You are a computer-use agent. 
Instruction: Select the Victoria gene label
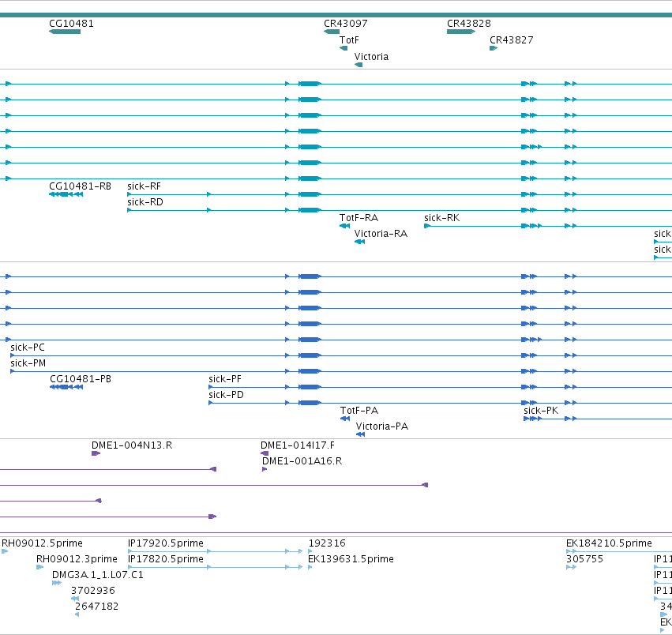[371, 57]
